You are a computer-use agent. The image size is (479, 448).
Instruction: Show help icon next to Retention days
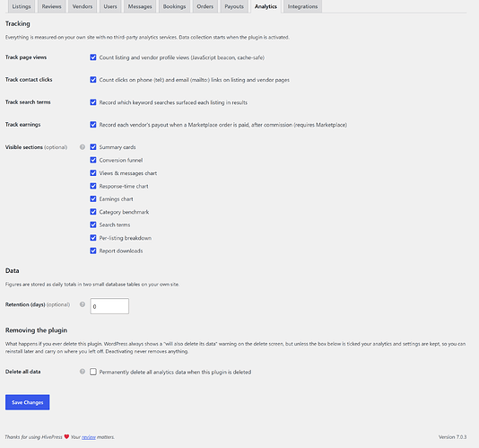[x=83, y=304]
